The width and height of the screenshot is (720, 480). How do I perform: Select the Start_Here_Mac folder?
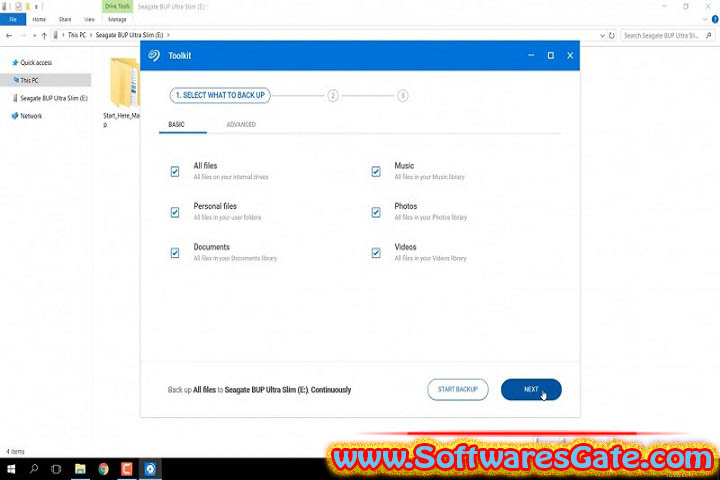click(x=122, y=92)
